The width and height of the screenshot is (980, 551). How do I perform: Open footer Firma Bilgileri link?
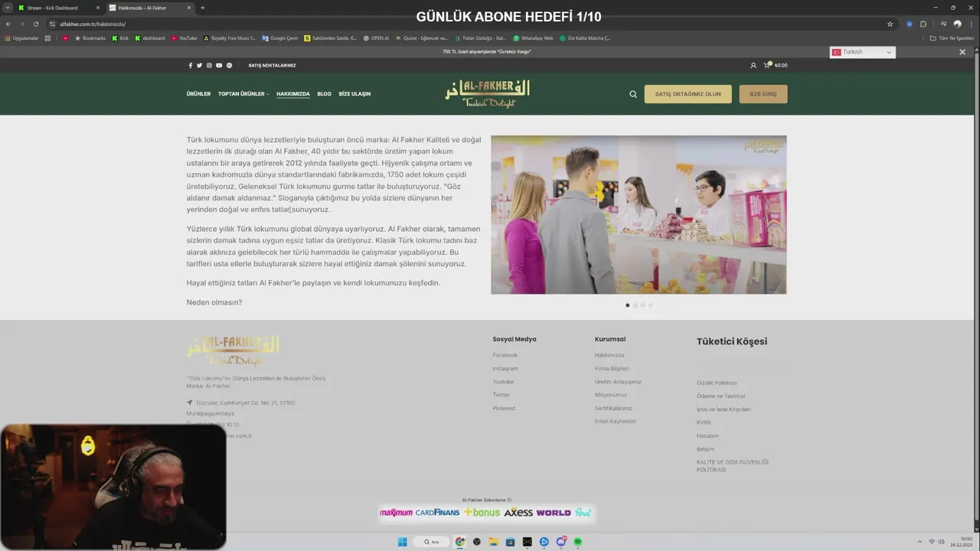(612, 369)
